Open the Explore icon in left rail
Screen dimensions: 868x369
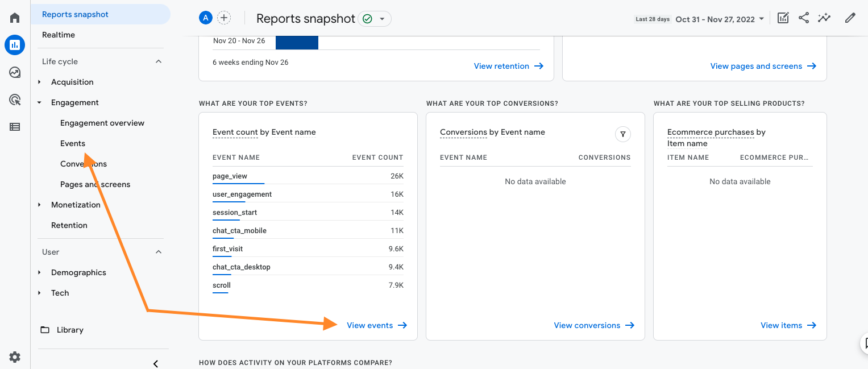[15, 72]
